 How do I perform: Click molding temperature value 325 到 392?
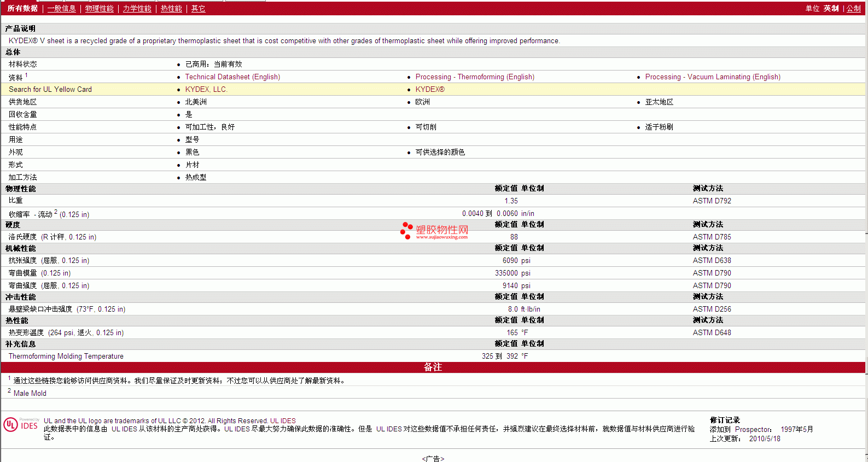coord(500,356)
